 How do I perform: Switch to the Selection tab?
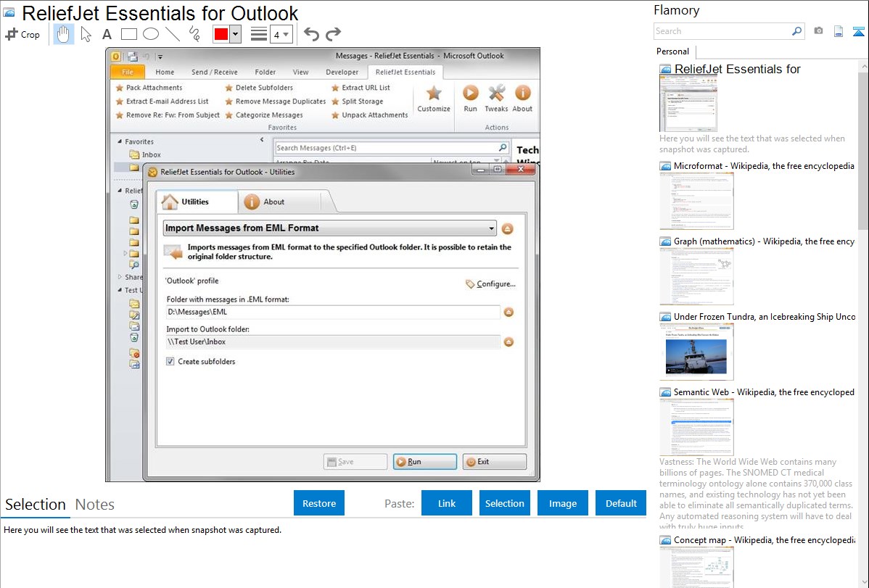click(x=36, y=505)
